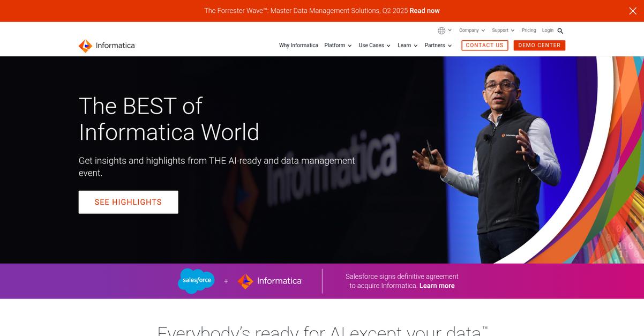Open the Partners menu
The height and width of the screenshot is (336, 644).
pos(438,46)
